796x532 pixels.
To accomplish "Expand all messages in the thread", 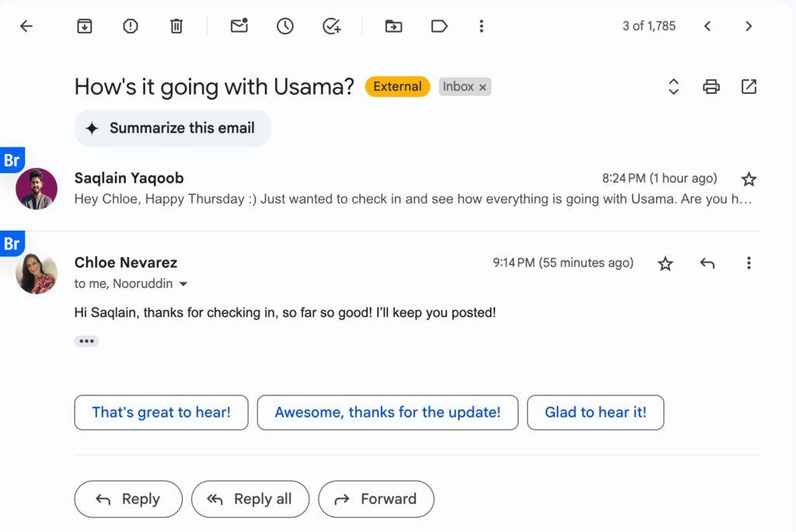I will [x=674, y=87].
